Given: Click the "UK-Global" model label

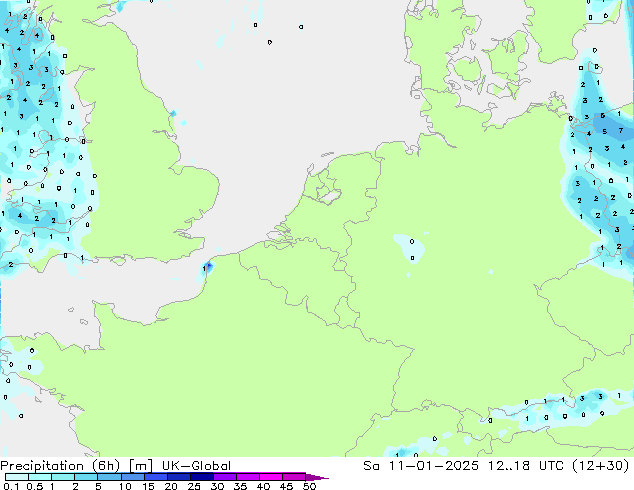Looking at the screenshot, I should (196, 466).
